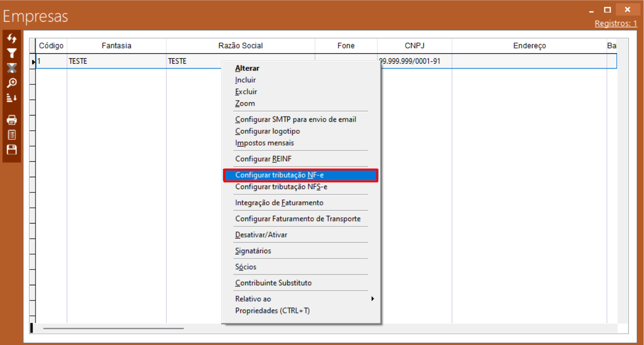
Task: Expand the Relativo ao submenu
Action: coord(301,299)
